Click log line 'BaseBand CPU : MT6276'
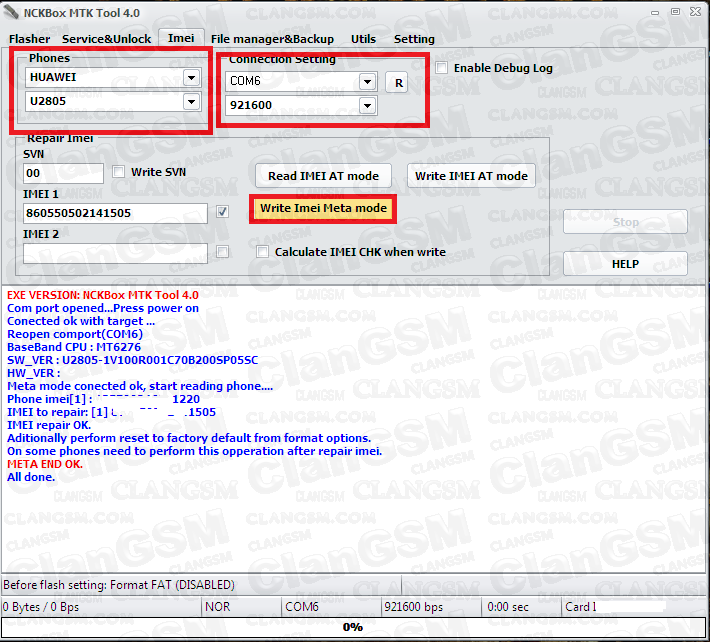Screen dimensions: 710x642 click(x=74, y=347)
